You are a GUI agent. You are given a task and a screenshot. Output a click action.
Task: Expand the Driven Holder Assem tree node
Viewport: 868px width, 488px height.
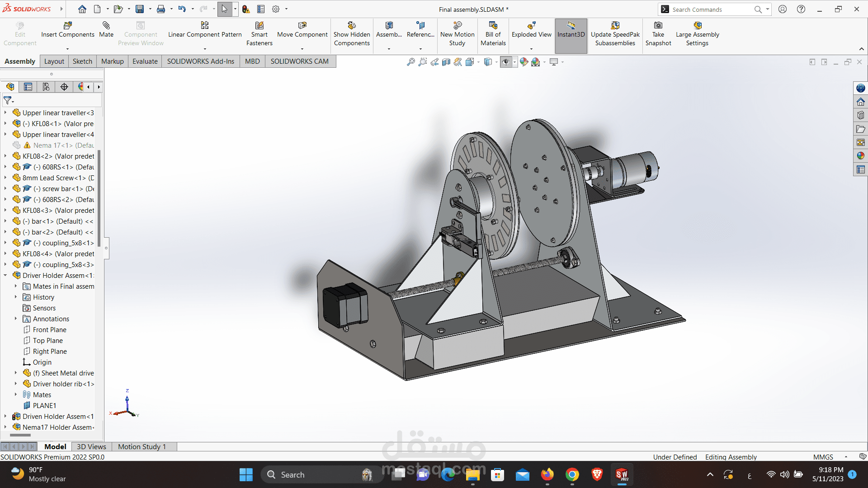pyautogui.click(x=5, y=416)
